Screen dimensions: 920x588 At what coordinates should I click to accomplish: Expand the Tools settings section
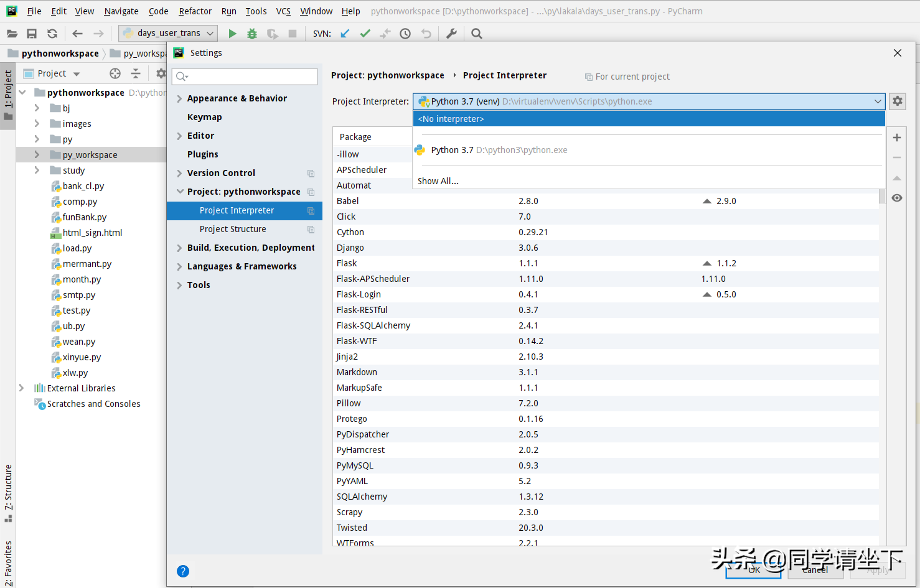click(179, 285)
